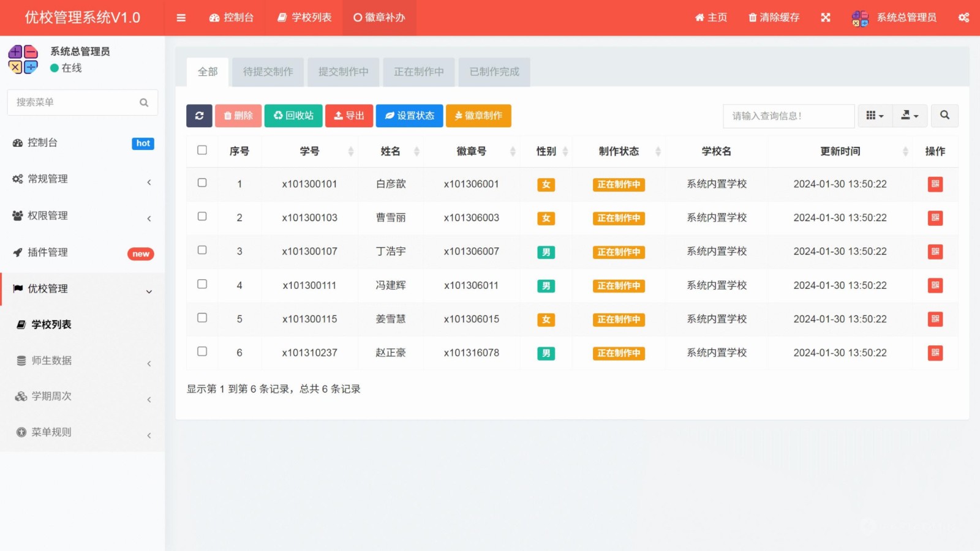Open QR code action for 白彦歆 row
Screen dimensions: 980x551
pos(935,184)
